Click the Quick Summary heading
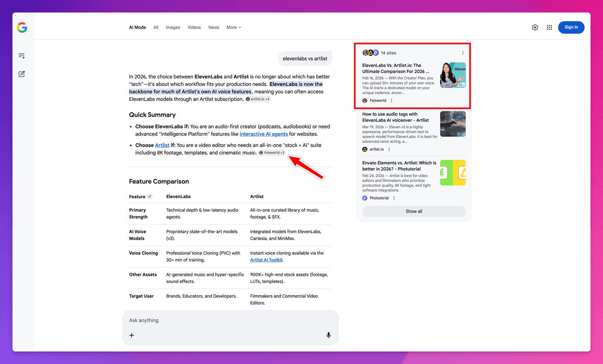The height and width of the screenshot is (364, 603). pos(152,115)
